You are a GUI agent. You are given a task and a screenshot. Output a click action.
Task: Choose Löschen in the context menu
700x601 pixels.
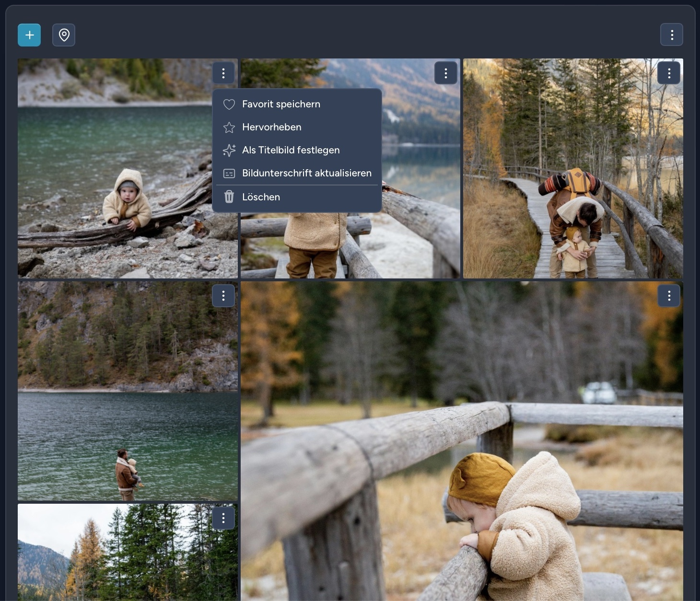coord(261,196)
